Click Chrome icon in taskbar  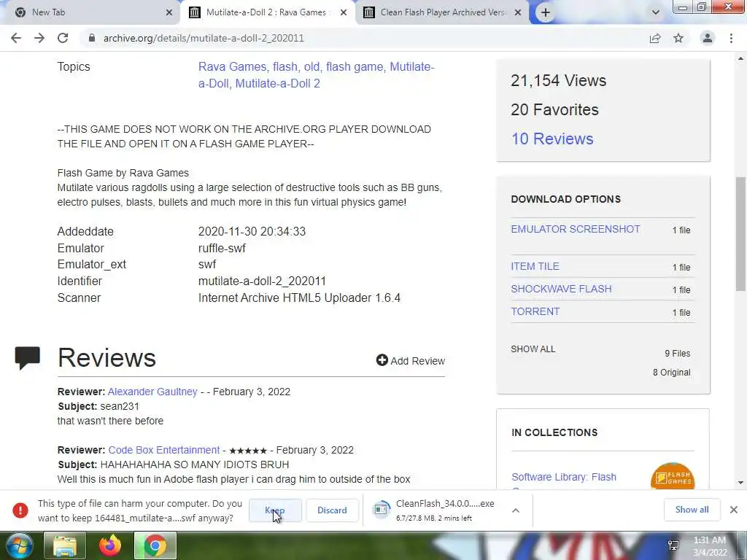tap(155, 545)
